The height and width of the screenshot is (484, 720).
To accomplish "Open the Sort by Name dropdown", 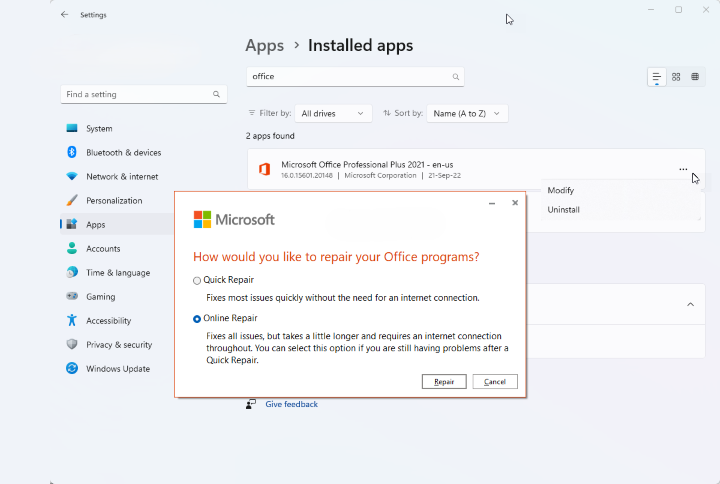I will pyautogui.click(x=467, y=113).
